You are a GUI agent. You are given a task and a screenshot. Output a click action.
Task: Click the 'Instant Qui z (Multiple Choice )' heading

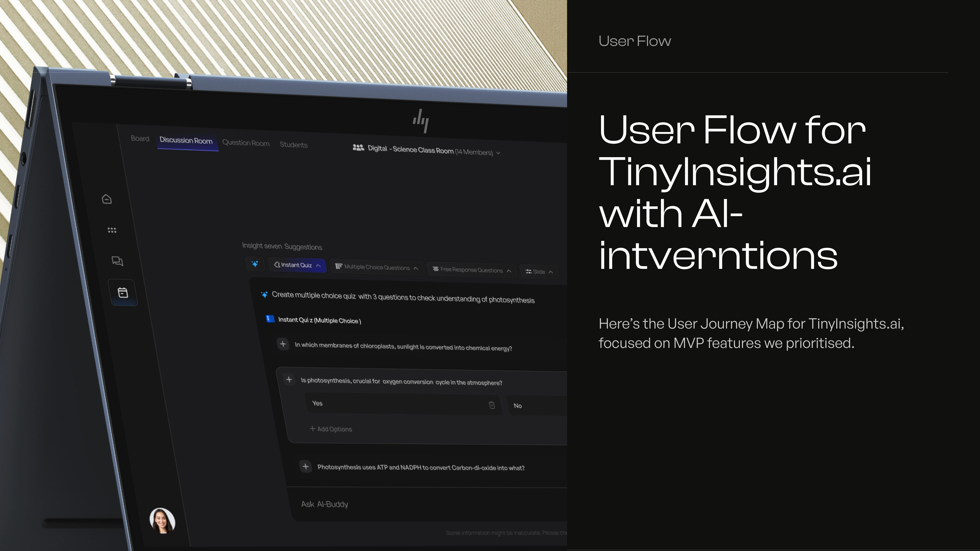pyautogui.click(x=320, y=320)
